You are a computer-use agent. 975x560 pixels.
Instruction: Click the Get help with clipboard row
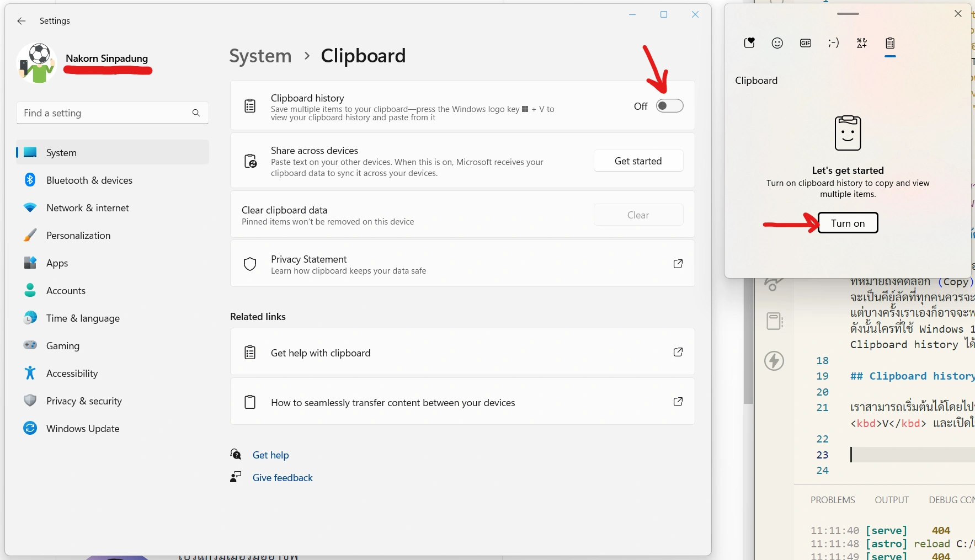[462, 352]
